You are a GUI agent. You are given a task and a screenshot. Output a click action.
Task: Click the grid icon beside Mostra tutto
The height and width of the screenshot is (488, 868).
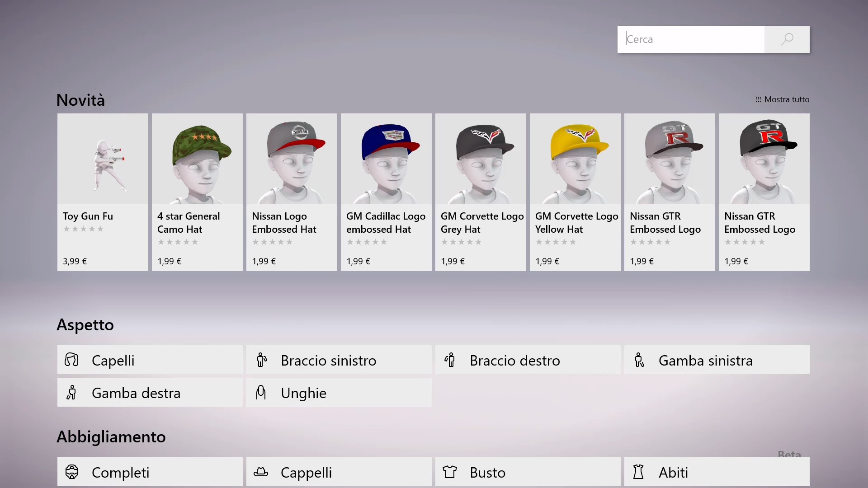pyautogui.click(x=758, y=99)
